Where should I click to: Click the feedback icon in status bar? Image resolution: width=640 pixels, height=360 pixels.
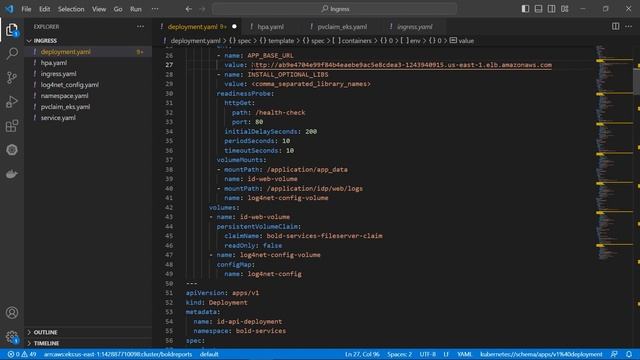coord(614,354)
